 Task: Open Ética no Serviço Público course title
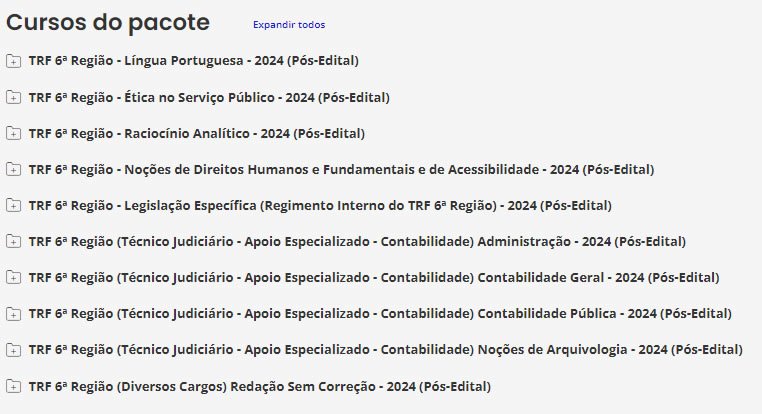[209, 97]
